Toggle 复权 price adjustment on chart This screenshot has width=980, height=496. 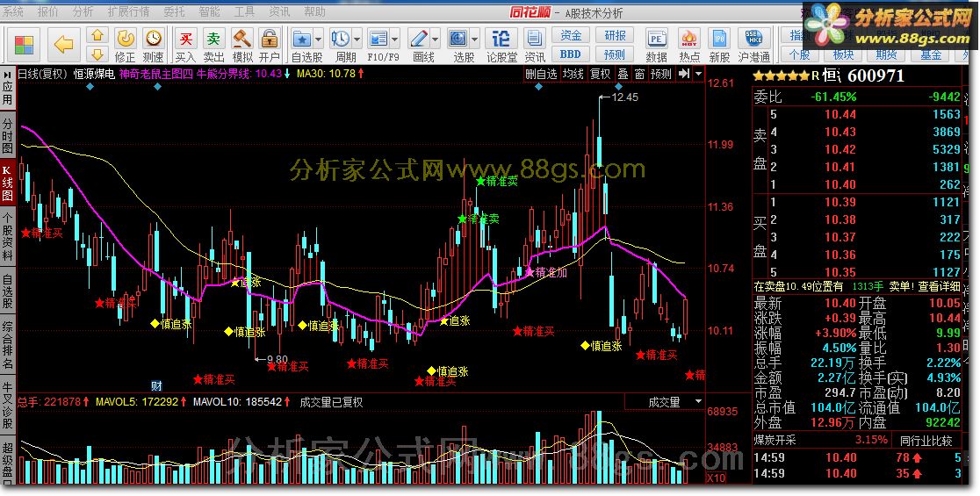[x=601, y=75]
